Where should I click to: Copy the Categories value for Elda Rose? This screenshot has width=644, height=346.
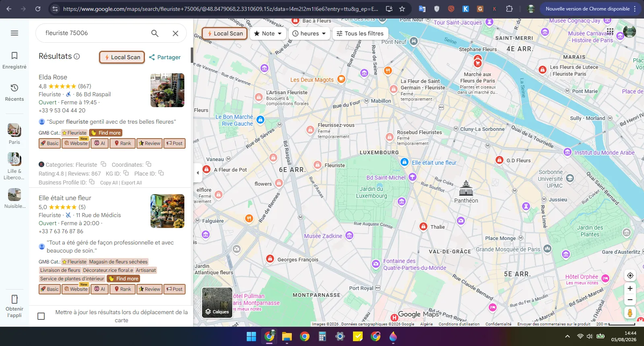[x=103, y=164]
